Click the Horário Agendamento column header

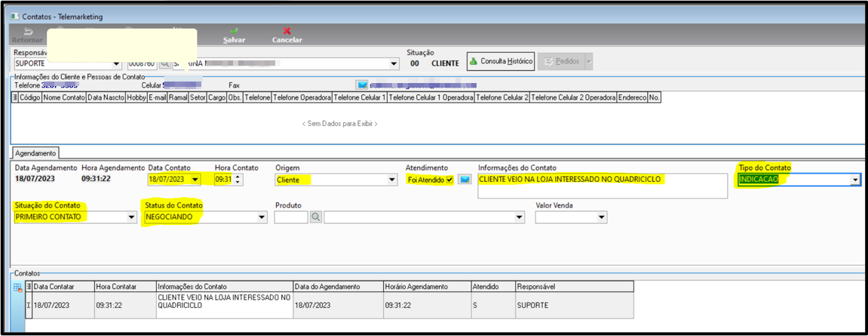(x=426, y=287)
